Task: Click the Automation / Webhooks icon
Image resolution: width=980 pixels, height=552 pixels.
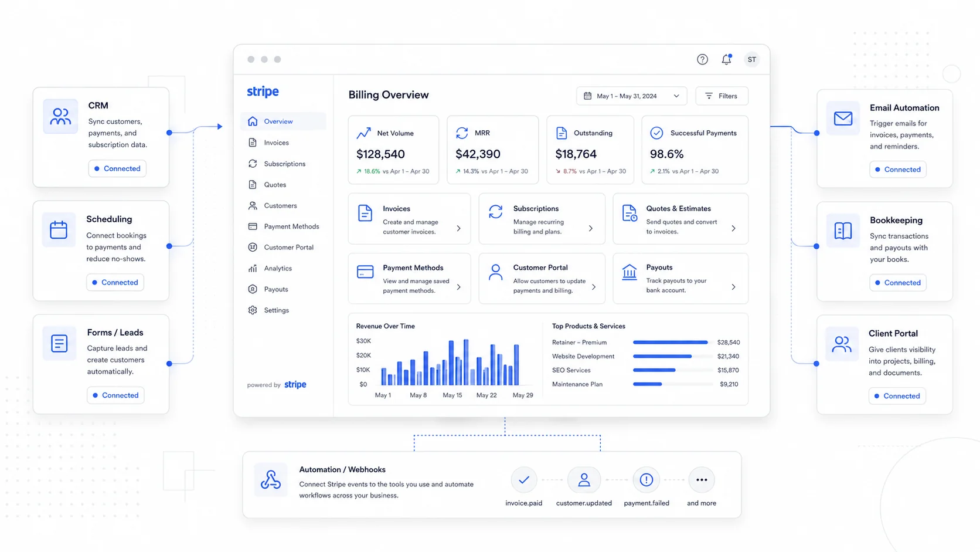Action: point(271,480)
